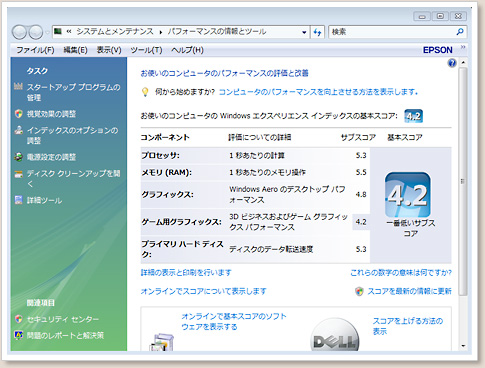
Task: Click the 4.2 gaming graphics subscore value
Action: click(x=361, y=222)
